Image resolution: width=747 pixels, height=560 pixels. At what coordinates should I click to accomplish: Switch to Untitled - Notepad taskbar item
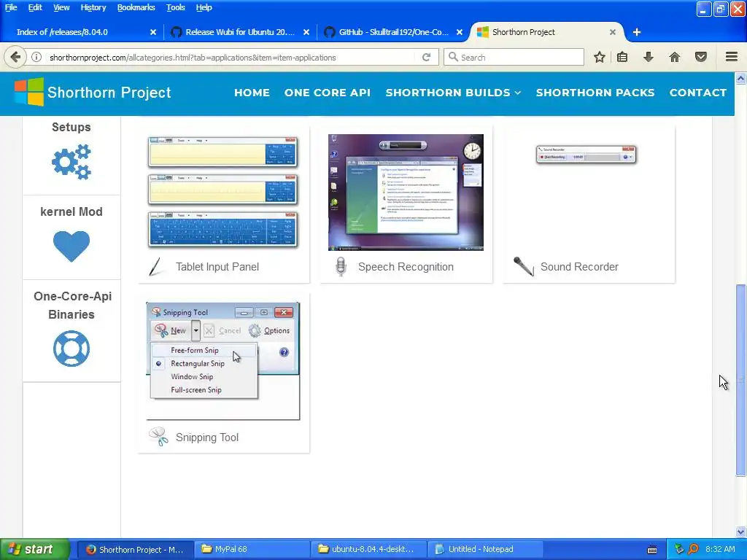[487, 549]
